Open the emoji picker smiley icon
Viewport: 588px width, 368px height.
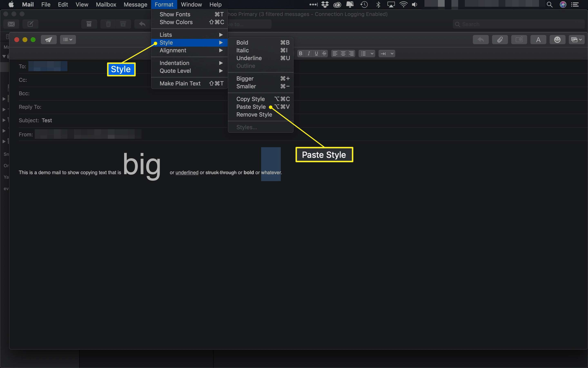pos(557,40)
